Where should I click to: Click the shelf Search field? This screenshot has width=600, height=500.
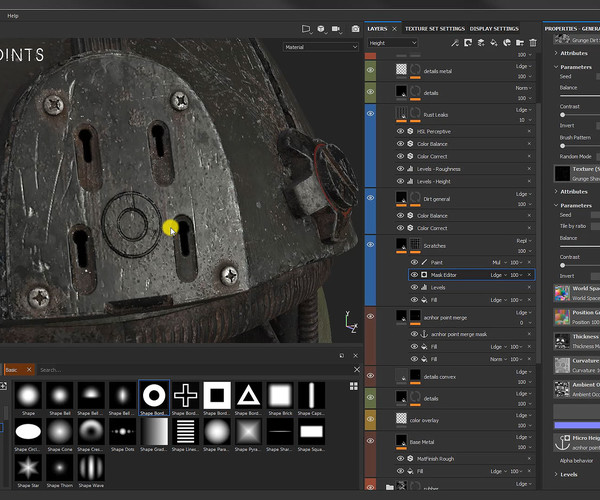(193, 370)
